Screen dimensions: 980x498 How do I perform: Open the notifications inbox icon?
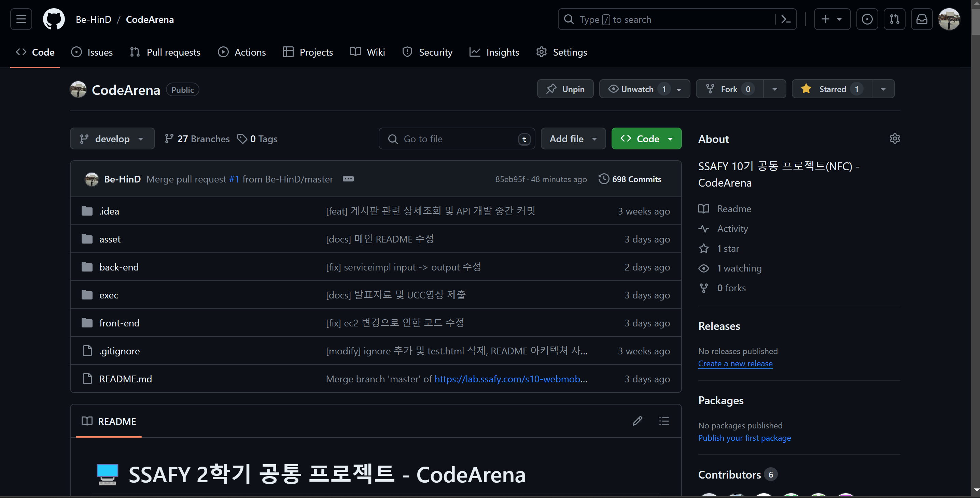coord(921,19)
